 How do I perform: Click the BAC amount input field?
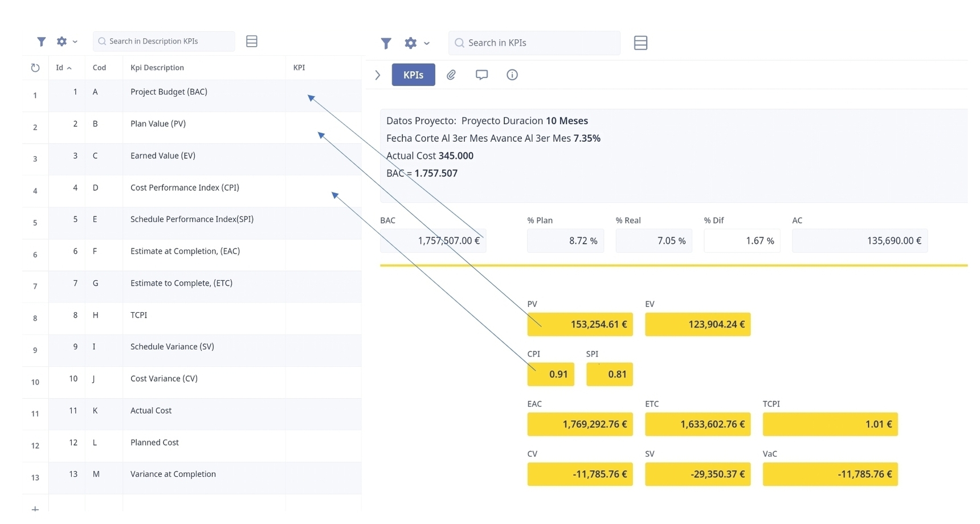click(433, 241)
